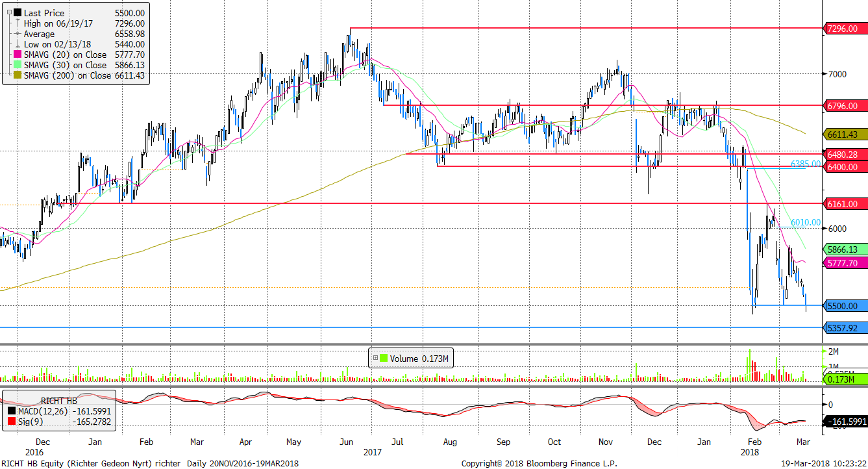868x469 pixels.
Task: Click the black Last Price color swatch
Action: pyautogui.click(x=16, y=12)
